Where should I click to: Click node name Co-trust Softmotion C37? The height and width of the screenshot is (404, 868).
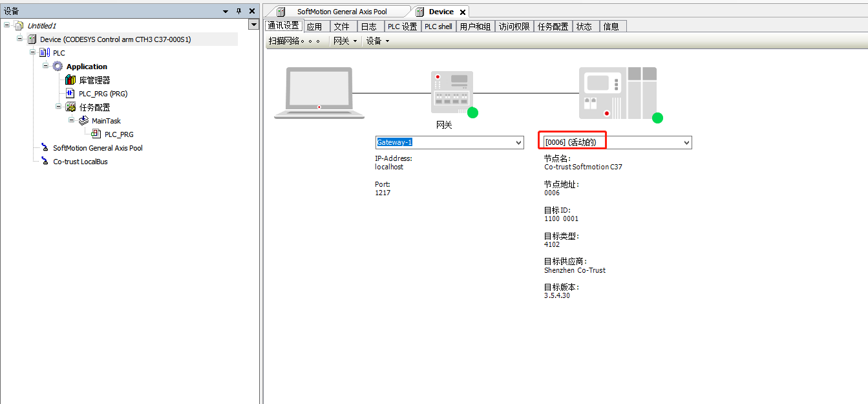point(583,167)
